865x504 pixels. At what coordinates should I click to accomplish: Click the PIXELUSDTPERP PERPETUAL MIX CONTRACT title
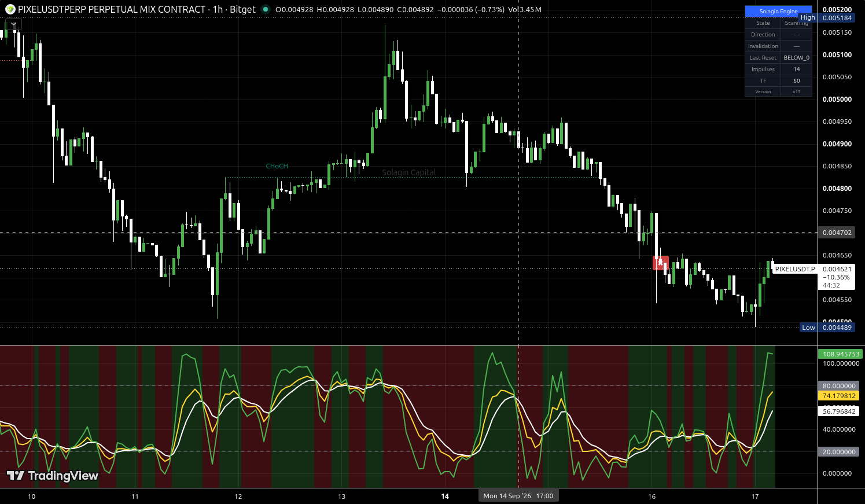(112, 9)
